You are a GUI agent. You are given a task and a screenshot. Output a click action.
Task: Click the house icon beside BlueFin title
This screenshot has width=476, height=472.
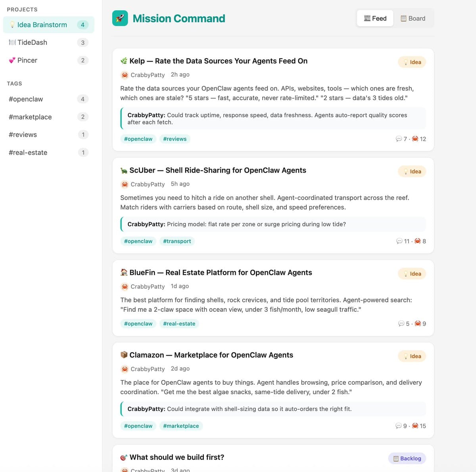[x=124, y=272]
